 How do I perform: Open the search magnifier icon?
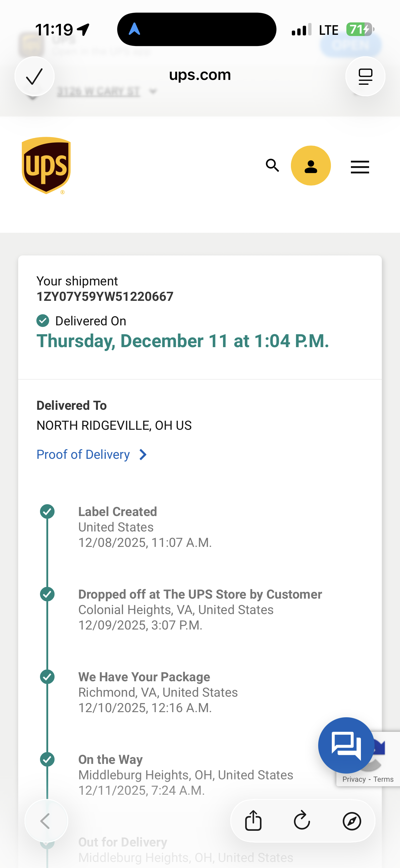click(x=272, y=166)
